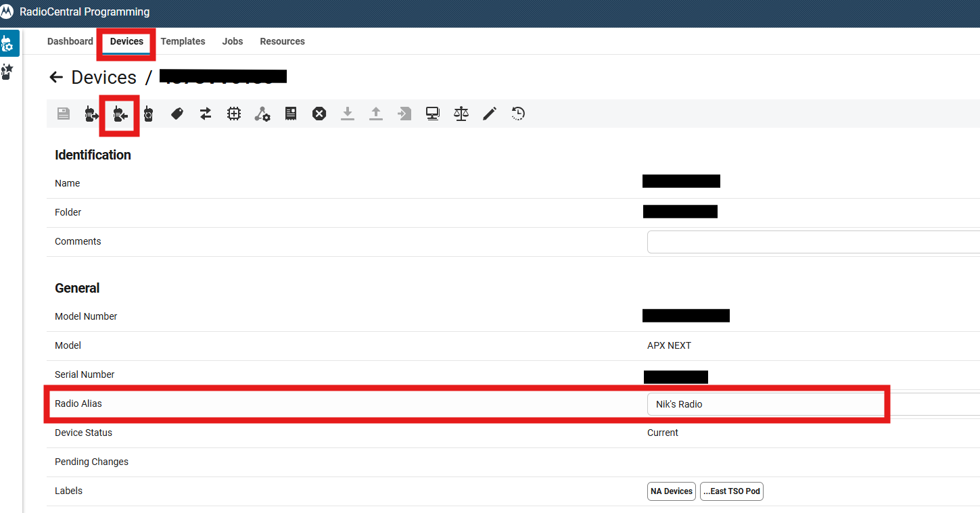Click the Model Number row label
The image size is (980, 513).
pos(86,316)
